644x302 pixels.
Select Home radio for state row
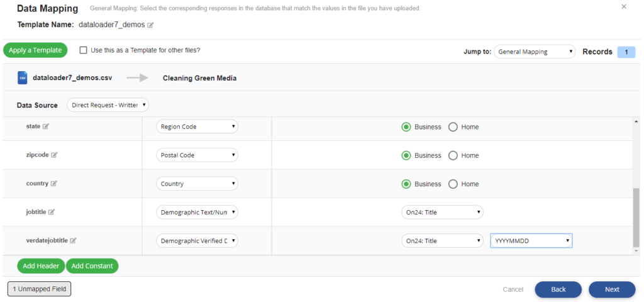tap(453, 127)
